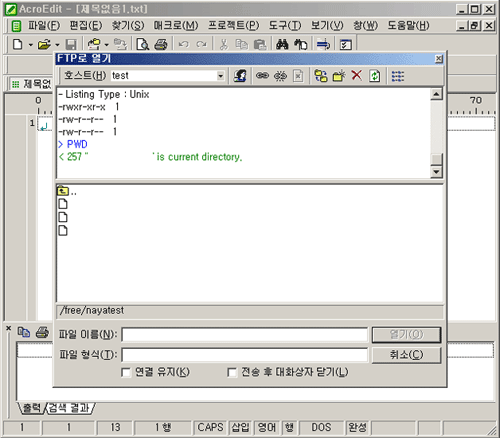Click the 열기(O) button
Viewport: 500px width, 438px height.
[406, 334]
